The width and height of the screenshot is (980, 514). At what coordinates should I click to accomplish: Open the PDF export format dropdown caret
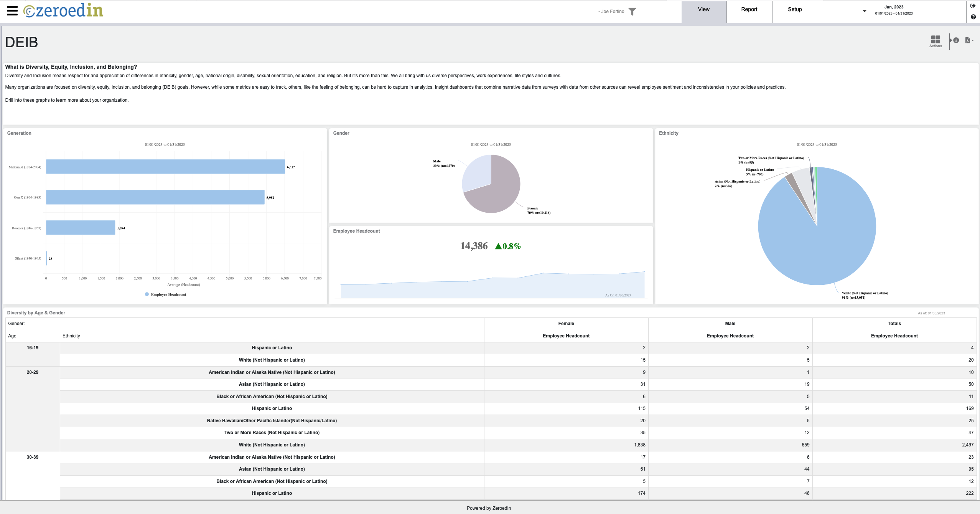coord(973,41)
